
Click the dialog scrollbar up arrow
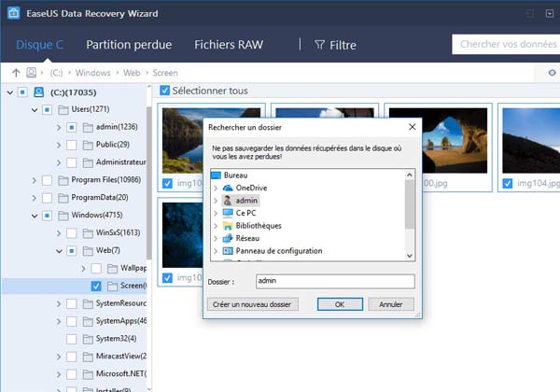coord(410,175)
